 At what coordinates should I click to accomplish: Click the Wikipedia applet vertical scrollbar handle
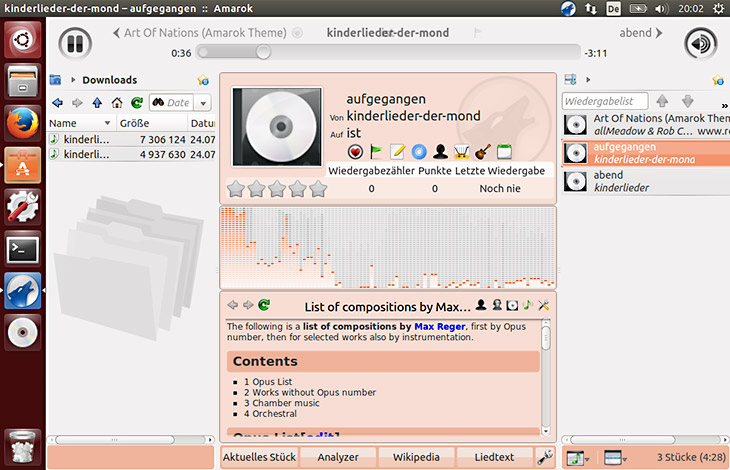[546, 338]
